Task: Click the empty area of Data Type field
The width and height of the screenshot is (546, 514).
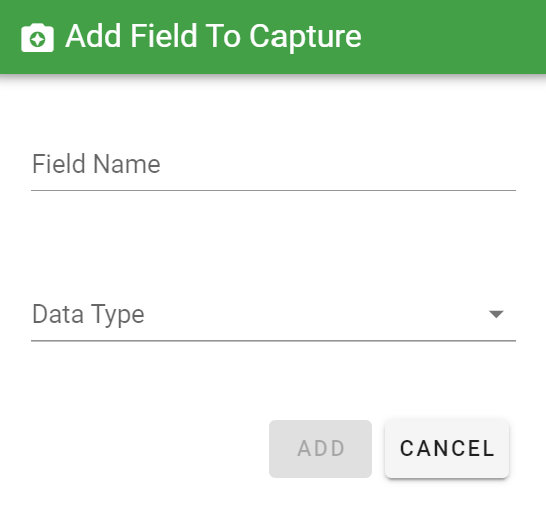Action: [x=313, y=314]
